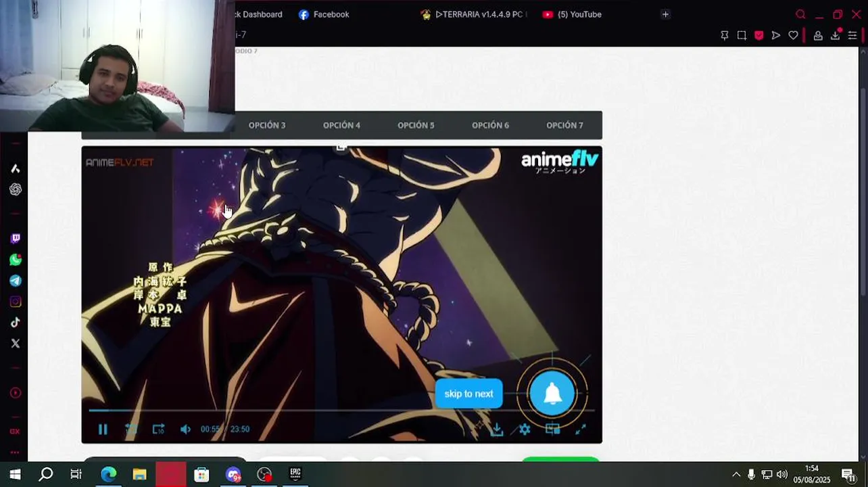Skip forward 10 seconds in the player
Screen dimensions: 868x487
(158, 429)
